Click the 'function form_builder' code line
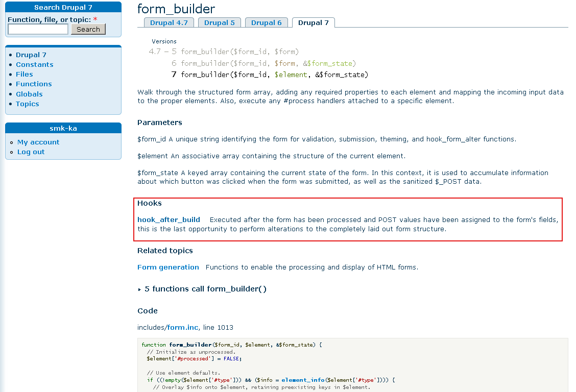 (x=232, y=345)
